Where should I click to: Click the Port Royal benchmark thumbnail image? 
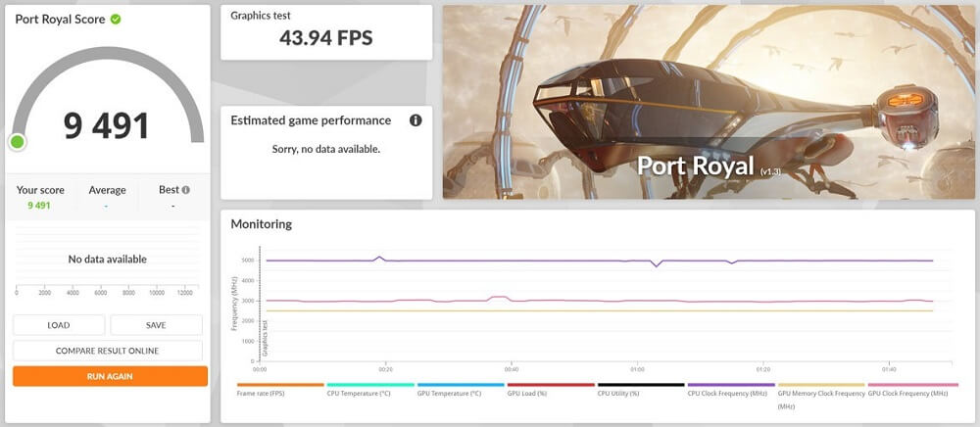(x=709, y=102)
